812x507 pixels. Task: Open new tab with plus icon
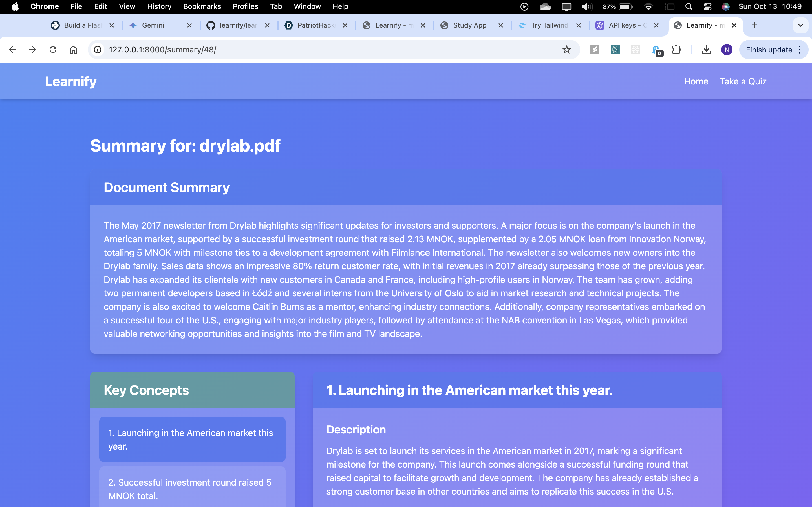click(x=754, y=25)
